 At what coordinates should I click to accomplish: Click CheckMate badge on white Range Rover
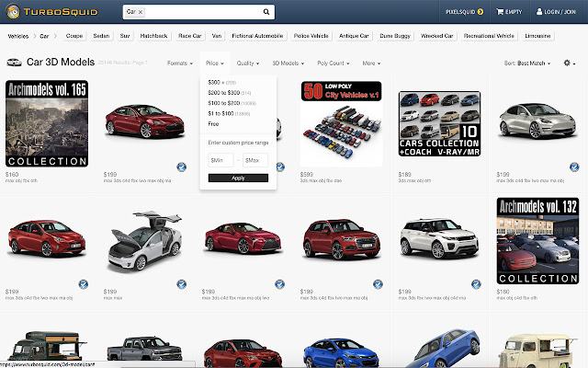476,284
